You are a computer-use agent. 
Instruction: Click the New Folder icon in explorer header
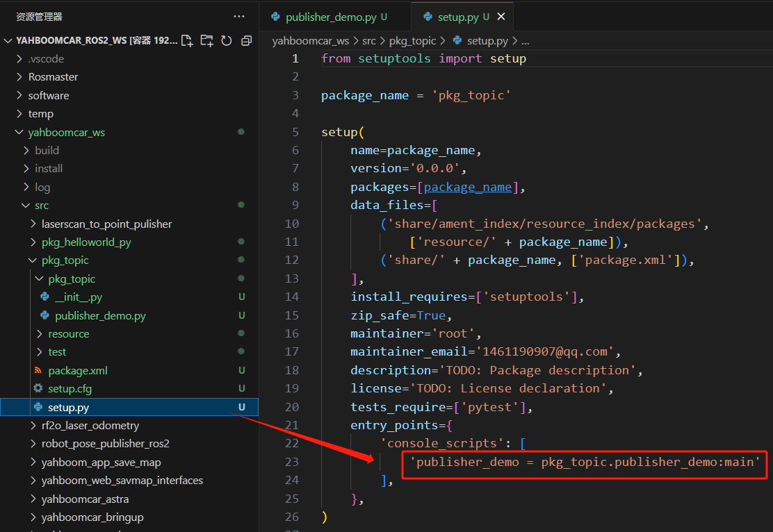click(206, 41)
